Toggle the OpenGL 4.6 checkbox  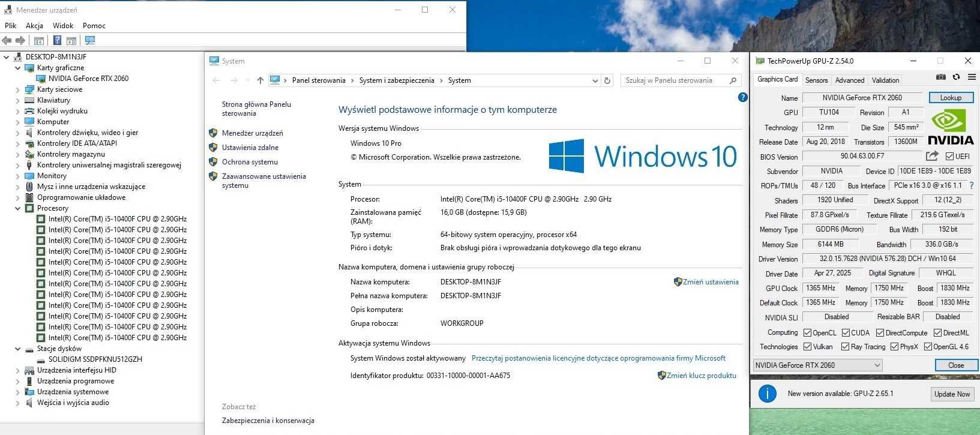928,347
